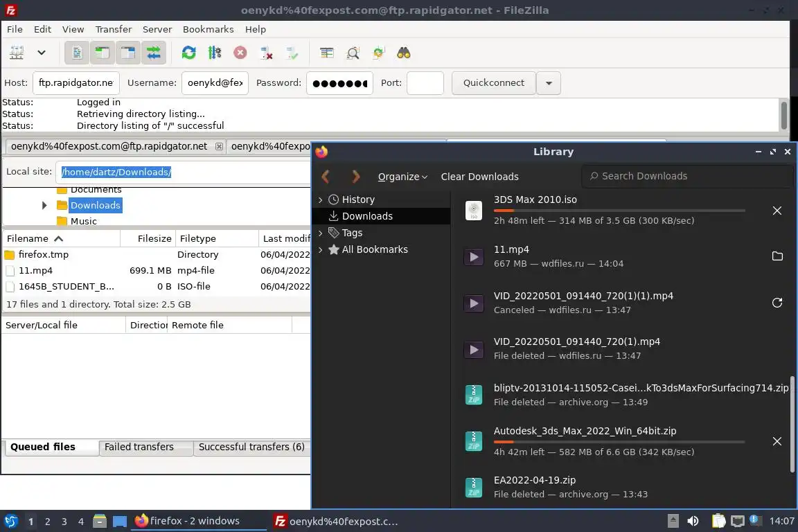The width and height of the screenshot is (798, 532).
Task: Open the Edit menu
Action: point(42,29)
